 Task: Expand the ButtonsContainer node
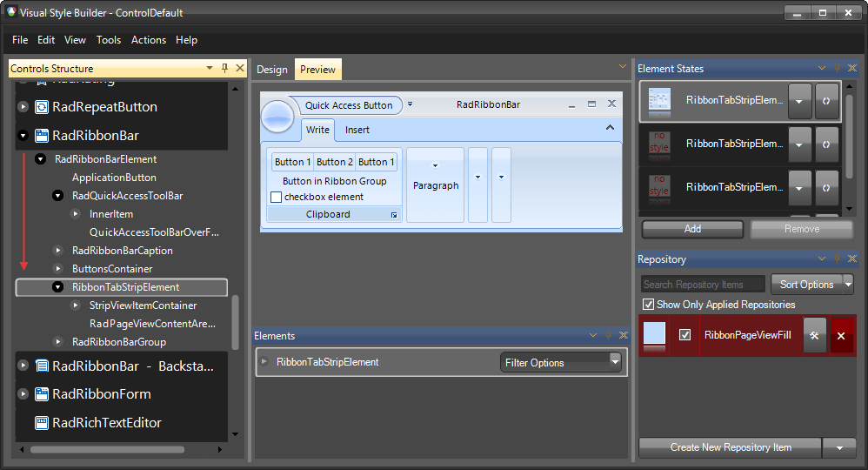pyautogui.click(x=57, y=269)
